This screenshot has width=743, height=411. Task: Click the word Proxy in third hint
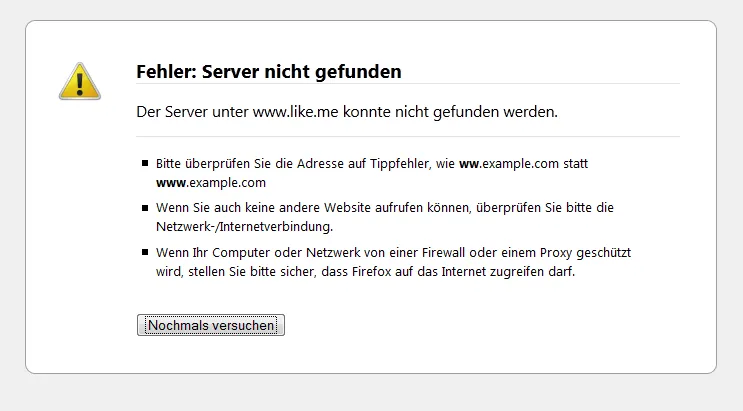(556, 253)
